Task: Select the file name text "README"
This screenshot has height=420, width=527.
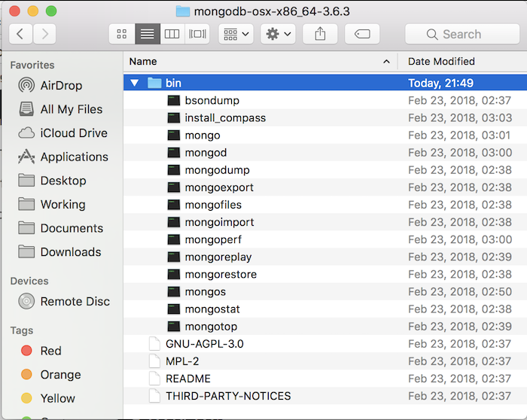Action: click(x=188, y=379)
